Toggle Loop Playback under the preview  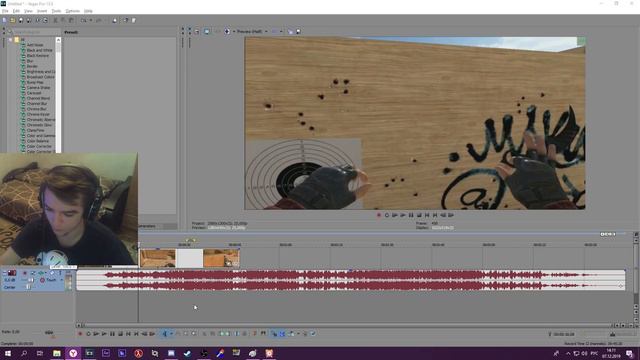[387, 215]
